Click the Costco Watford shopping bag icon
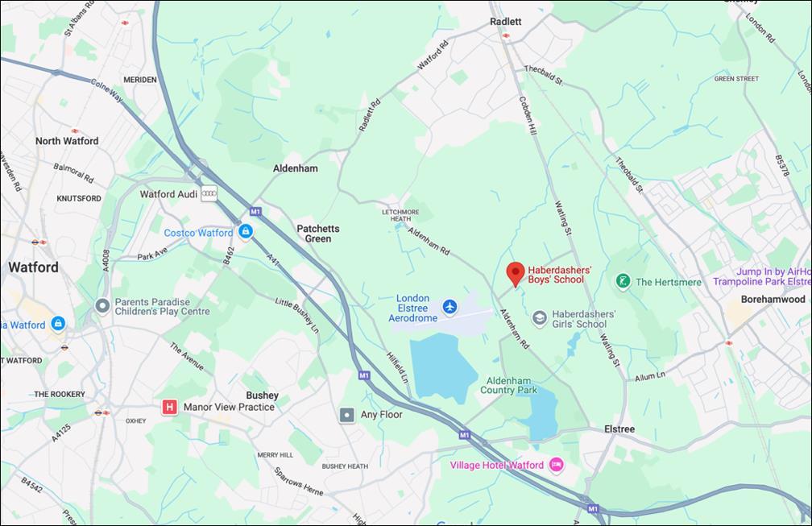This screenshot has height=526, width=812. 246,231
